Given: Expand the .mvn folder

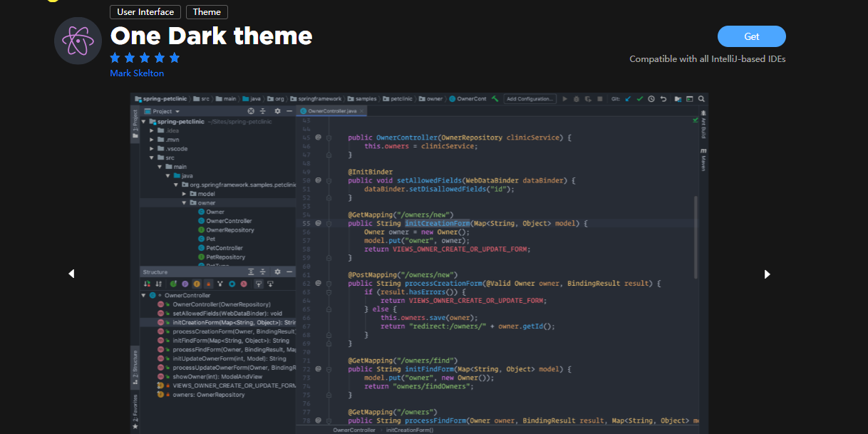Looking at the screenshot, I should (x=153, y=140).
